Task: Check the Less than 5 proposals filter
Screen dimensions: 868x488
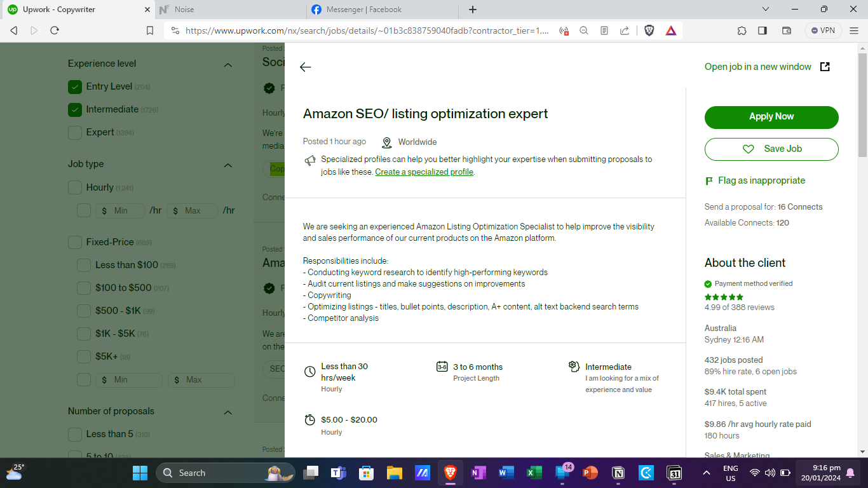Action: [75, 435]
